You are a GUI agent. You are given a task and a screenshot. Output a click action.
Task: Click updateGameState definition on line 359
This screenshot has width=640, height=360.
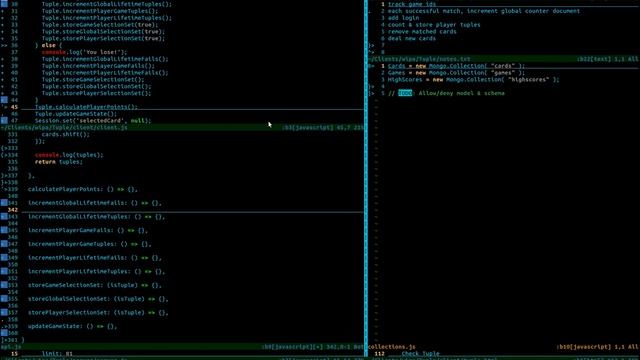tap(73, 326)
